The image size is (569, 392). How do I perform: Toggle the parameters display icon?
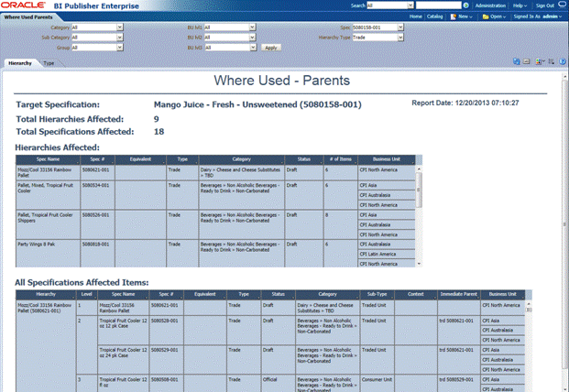tap(527, 61)
